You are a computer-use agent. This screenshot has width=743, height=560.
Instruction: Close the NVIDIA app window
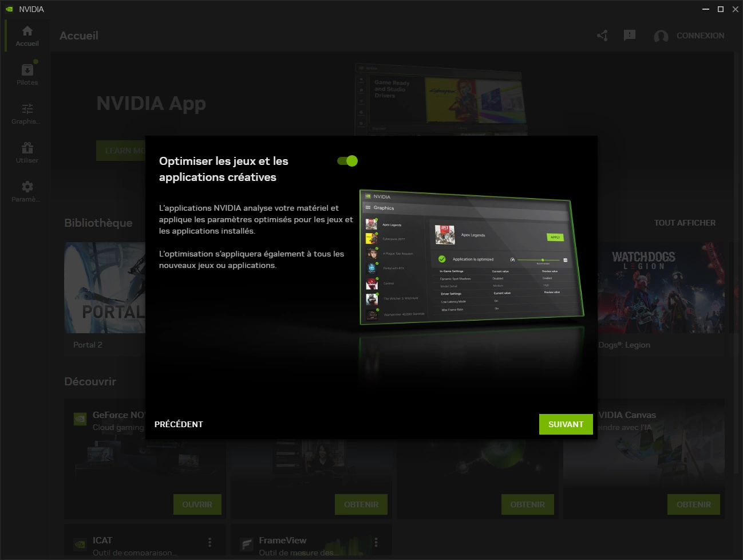coord(736,9)
